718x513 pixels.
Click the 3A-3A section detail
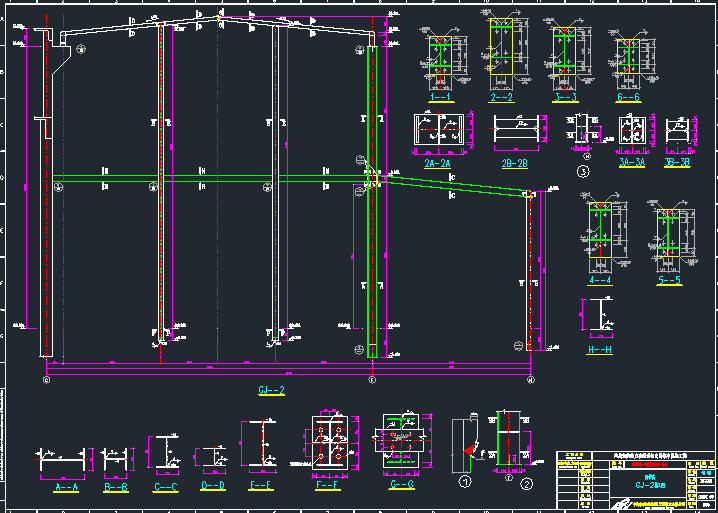coord(632,132)
